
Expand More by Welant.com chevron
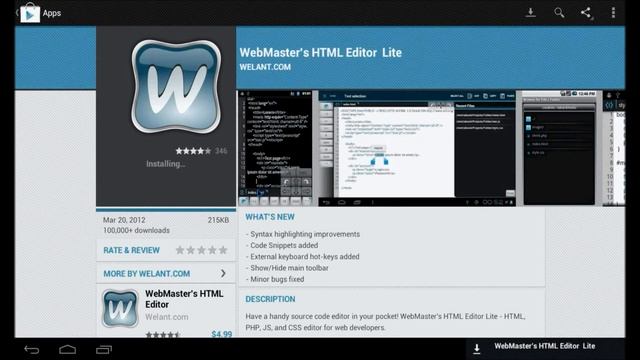[x=223, y=273]
